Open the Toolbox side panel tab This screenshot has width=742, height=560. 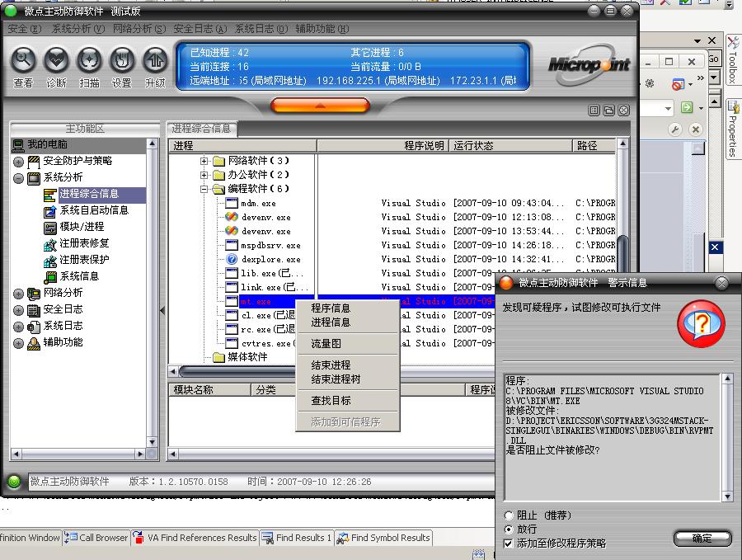[733, 61]
